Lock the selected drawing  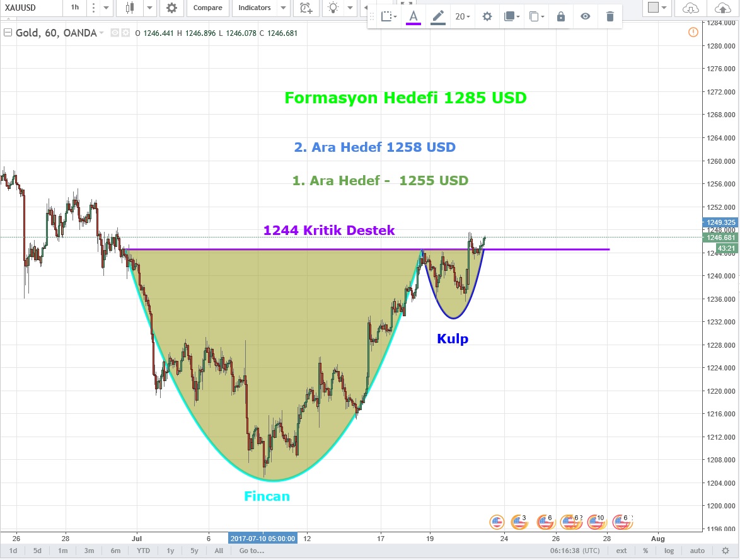560,16
